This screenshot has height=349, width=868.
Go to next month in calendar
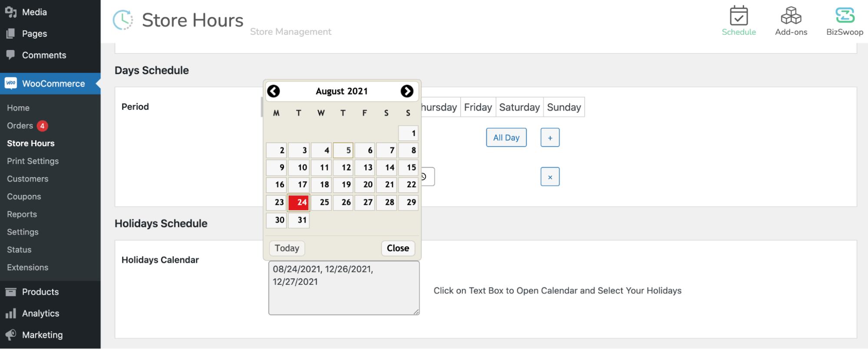coord(407,91)
